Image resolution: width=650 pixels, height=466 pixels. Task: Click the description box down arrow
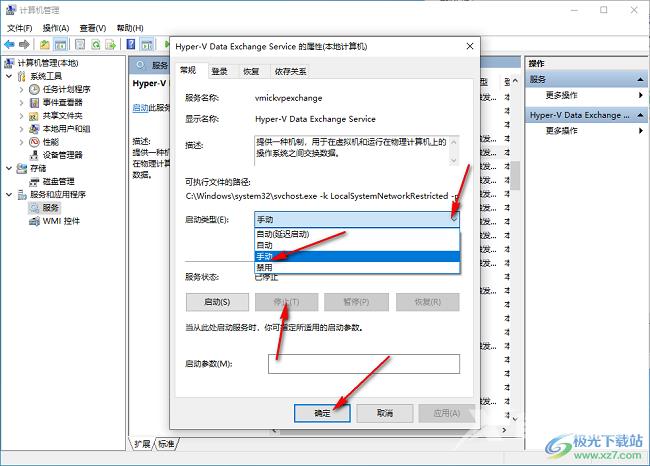[454, 160]
